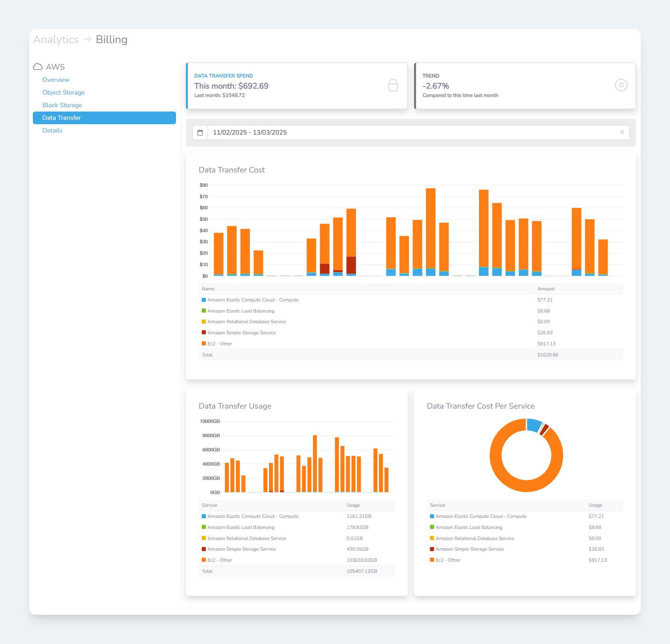Click the blue Compute donut chart segment
The height and width of the screenshot is (644, 670).
[x=533, y=425]
